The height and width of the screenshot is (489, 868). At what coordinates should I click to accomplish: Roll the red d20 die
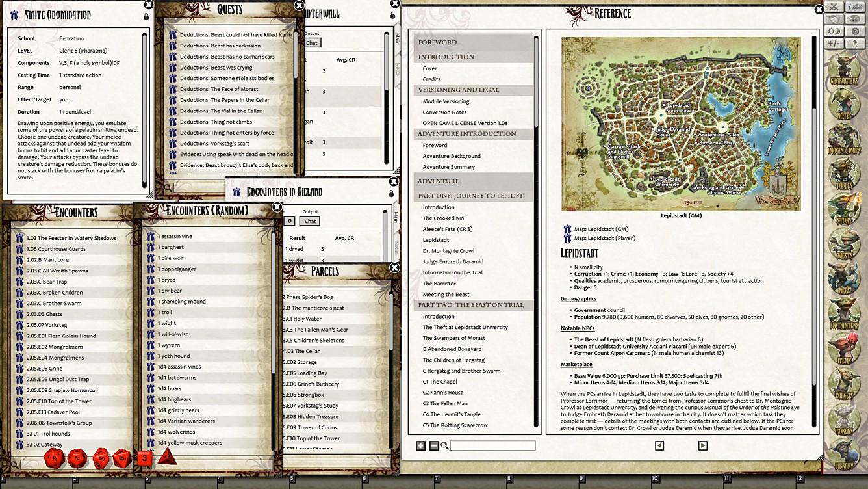coord(54,460)
